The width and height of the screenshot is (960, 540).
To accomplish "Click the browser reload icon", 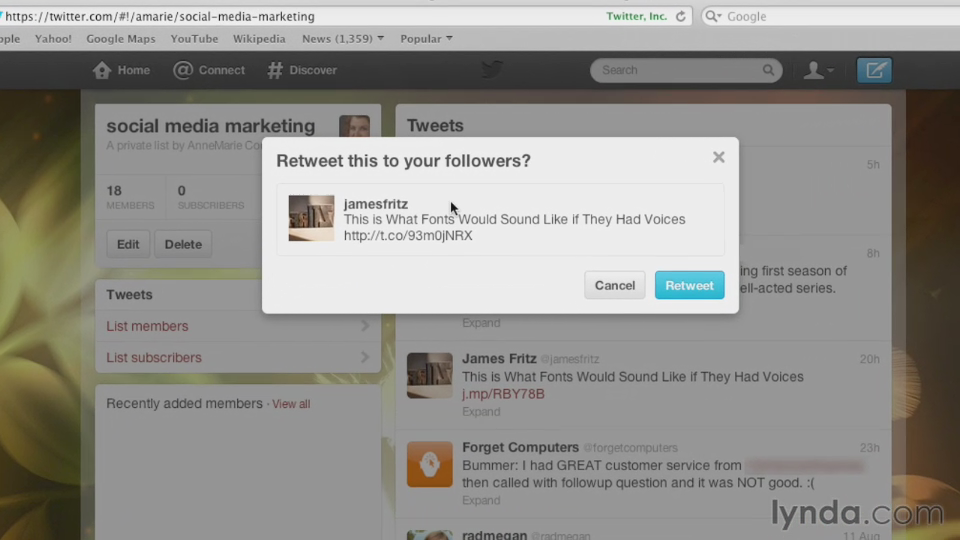I will [x=681, y=16].
